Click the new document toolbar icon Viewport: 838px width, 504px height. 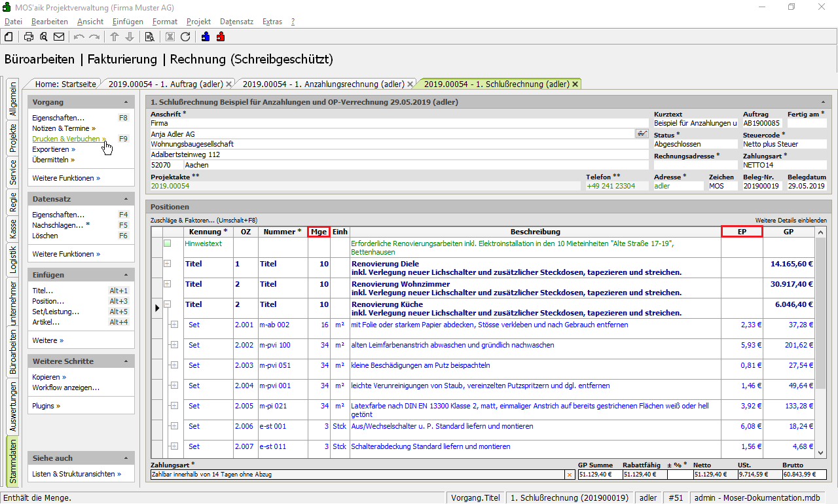click(9, 37)
